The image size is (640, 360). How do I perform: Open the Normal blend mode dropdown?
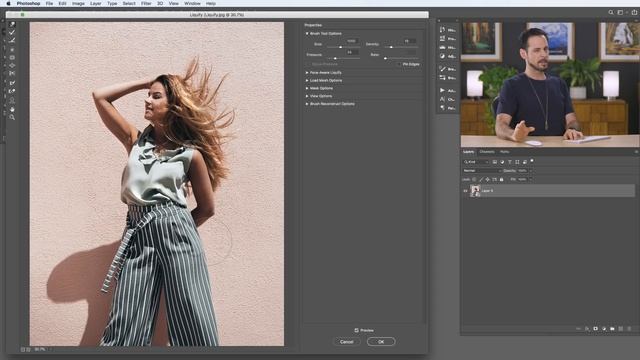482,171
